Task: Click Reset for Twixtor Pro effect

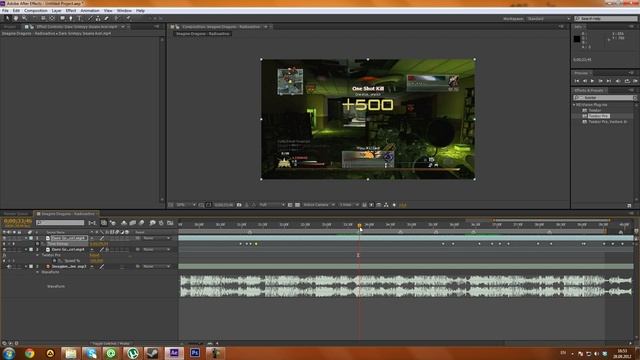Action: point(94,255)
